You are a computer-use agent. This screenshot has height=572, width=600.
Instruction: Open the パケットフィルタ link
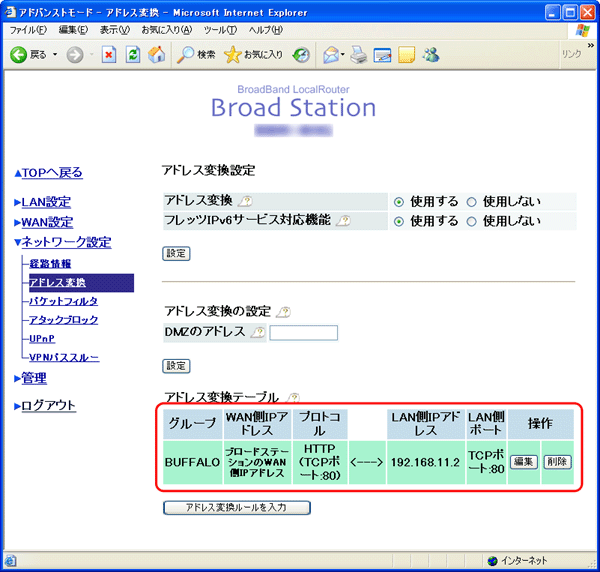coord(64,301)
